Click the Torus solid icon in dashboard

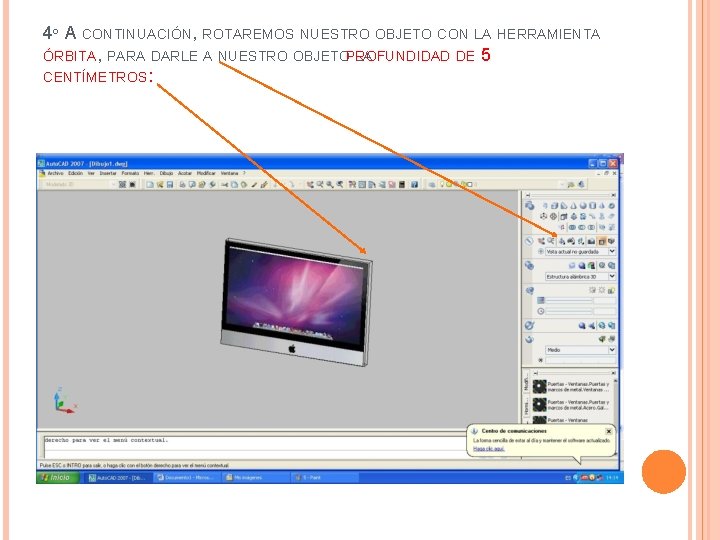click(611, 205)
